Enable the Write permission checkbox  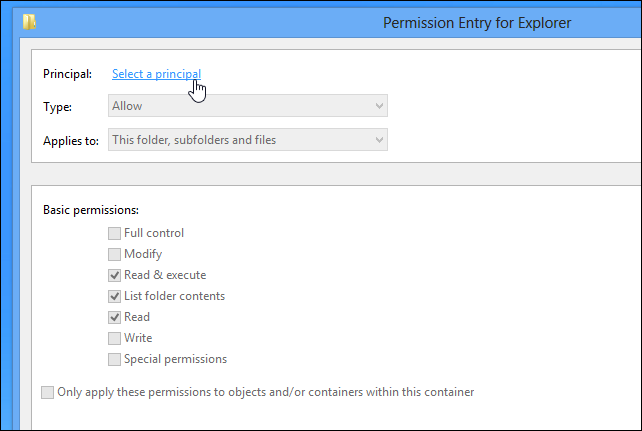[x=115, y=338]
